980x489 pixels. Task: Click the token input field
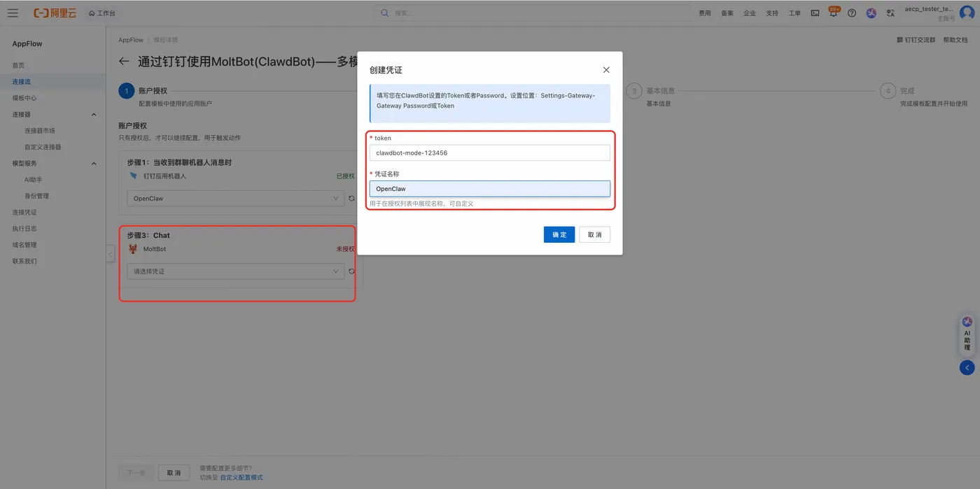[x=490, y=153]
